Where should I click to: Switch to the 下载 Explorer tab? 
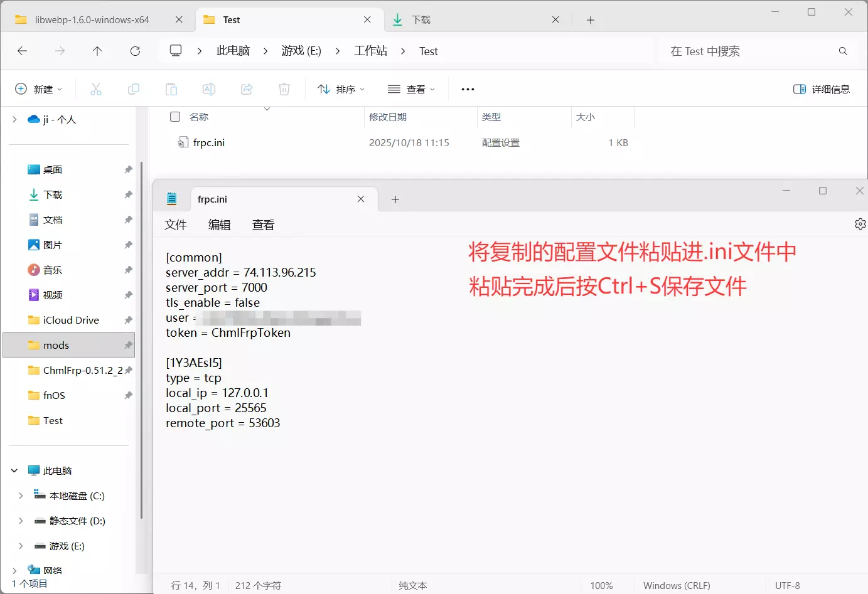(421, 20)
